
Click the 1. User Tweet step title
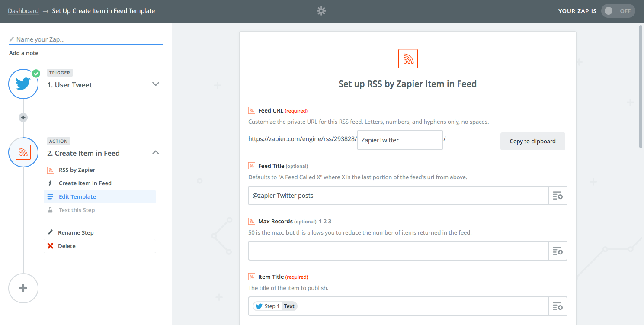click(x=70, y=85)
